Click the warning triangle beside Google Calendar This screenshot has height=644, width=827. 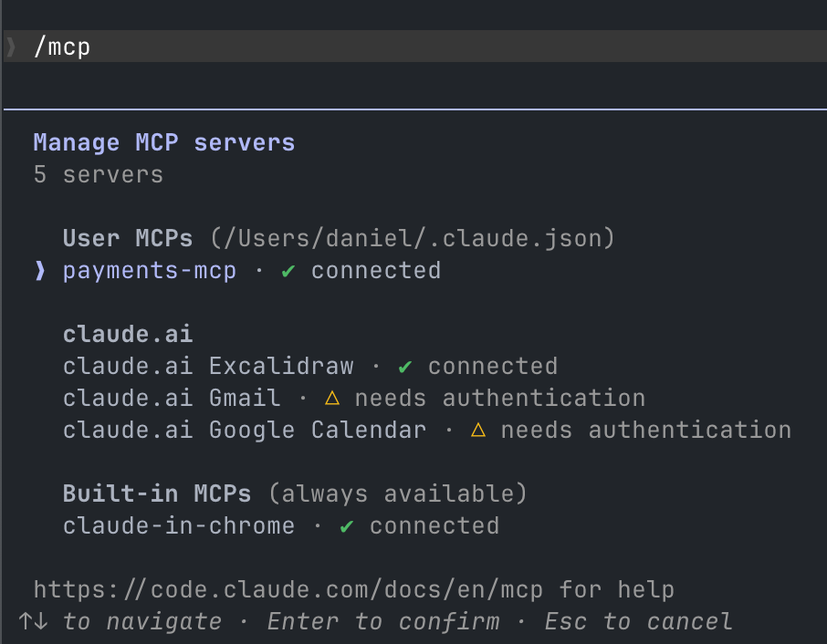(478, 430)
